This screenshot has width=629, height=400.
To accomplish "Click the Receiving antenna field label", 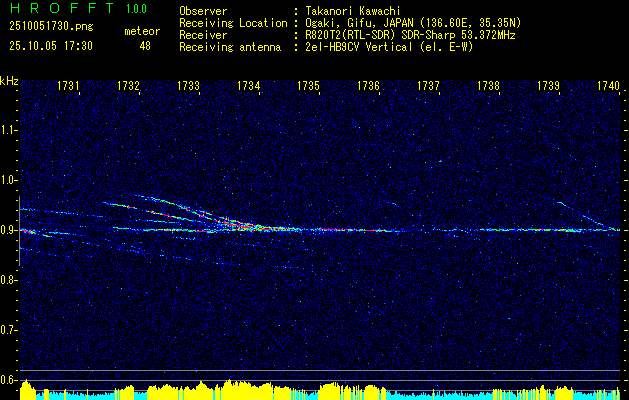I will point(230,47).
